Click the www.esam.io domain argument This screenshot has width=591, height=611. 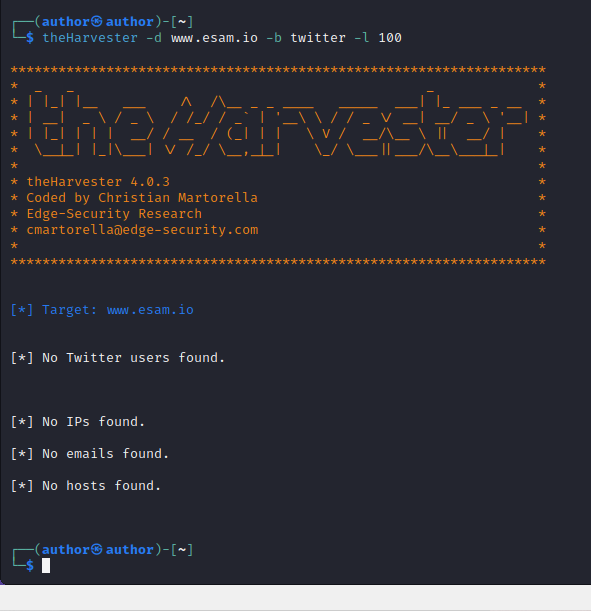(x=214, y=38)
